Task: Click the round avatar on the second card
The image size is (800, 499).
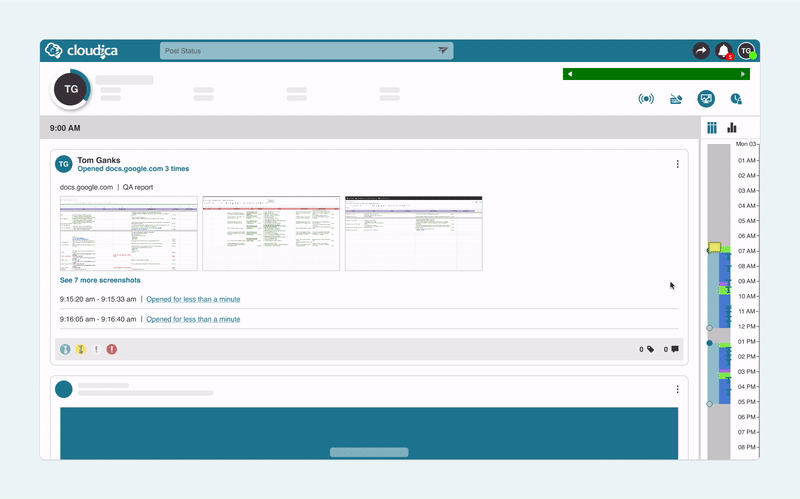Action: click(x=64, y=389)
